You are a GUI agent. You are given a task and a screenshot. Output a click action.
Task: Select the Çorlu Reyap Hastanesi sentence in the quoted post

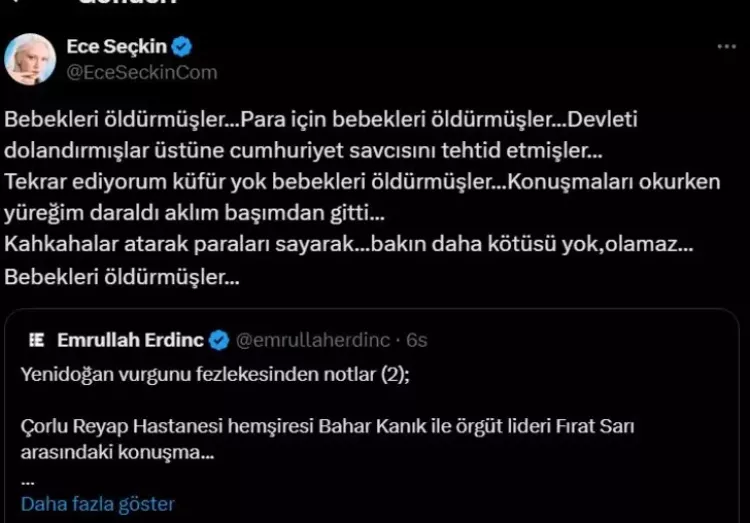328,439
